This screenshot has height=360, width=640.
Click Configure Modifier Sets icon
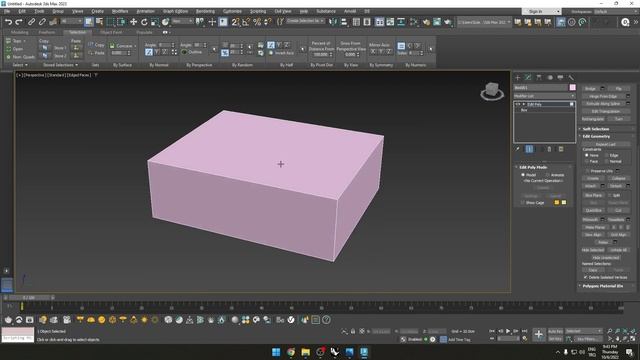click(561, 149)
